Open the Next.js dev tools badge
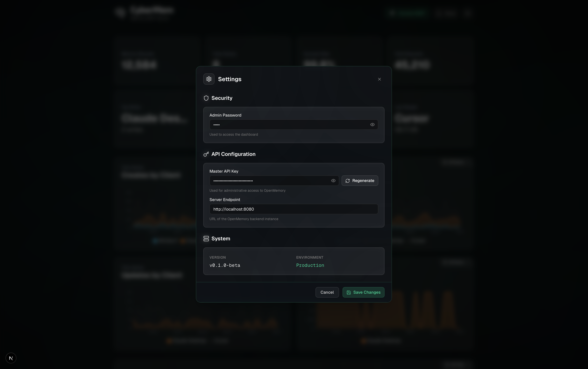588x369 pixels. coord(11,358)
